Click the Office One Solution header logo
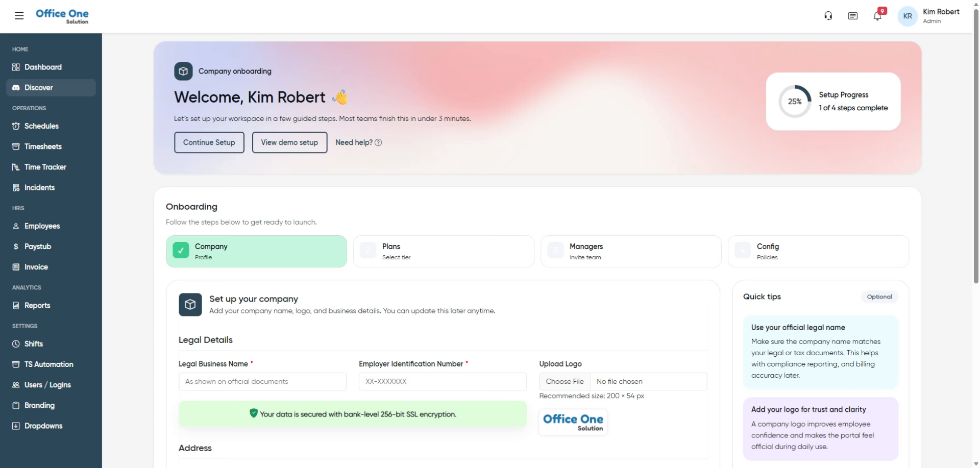The image size is (980, 468). pos(62,16)
